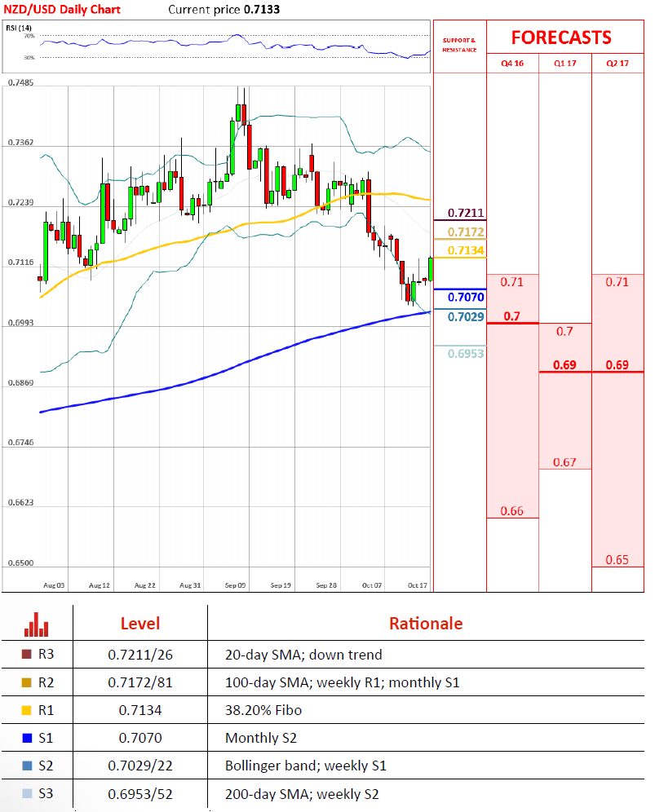Click the 0.65 forecast value in Q2 17
Image resolution: width=655 pixels, height=812 pixels.
(617, 560)
